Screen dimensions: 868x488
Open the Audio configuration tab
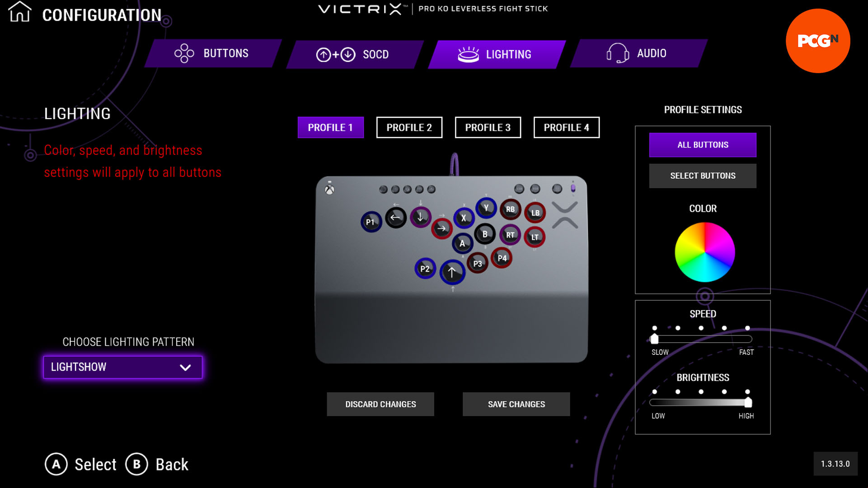pyautogui.click(x=639, y=53)
